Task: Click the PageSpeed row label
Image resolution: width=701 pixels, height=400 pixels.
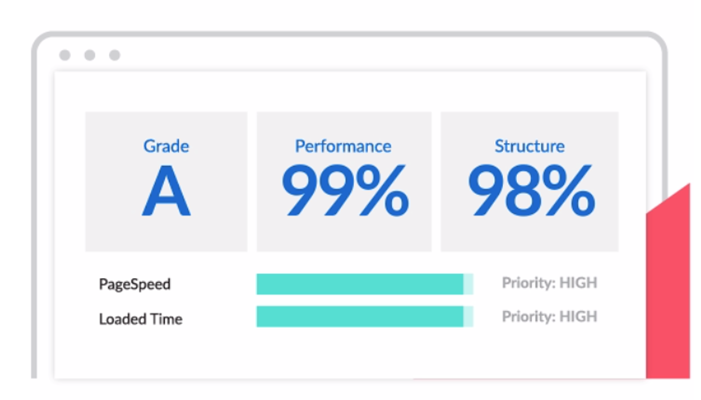Action: tap(135, 284)
